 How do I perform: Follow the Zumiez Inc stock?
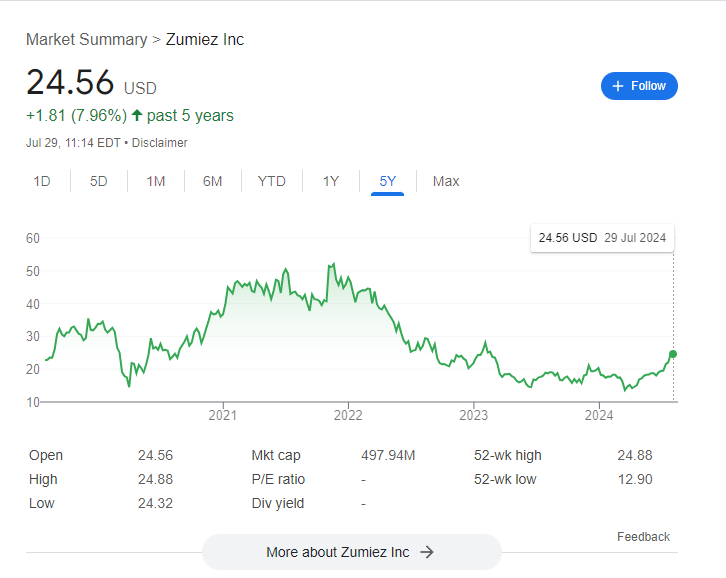point(639,86)
